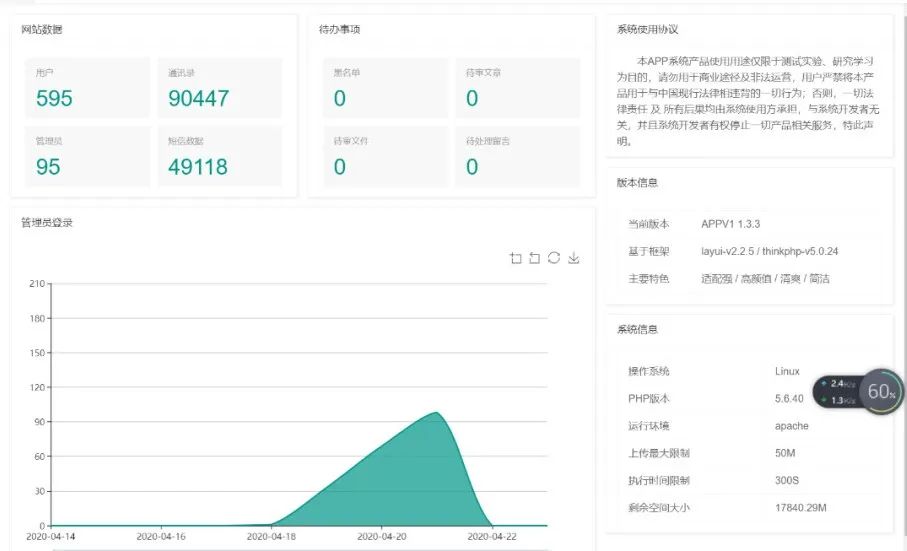Open the 通讯录 card showing 90447
Screen dimensions: 907x551
219,88
